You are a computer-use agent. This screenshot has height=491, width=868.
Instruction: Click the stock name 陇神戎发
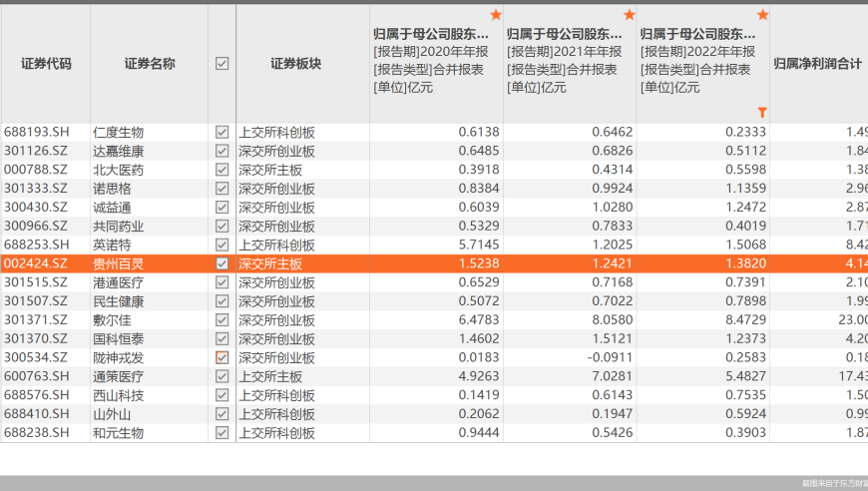[119, 358]
